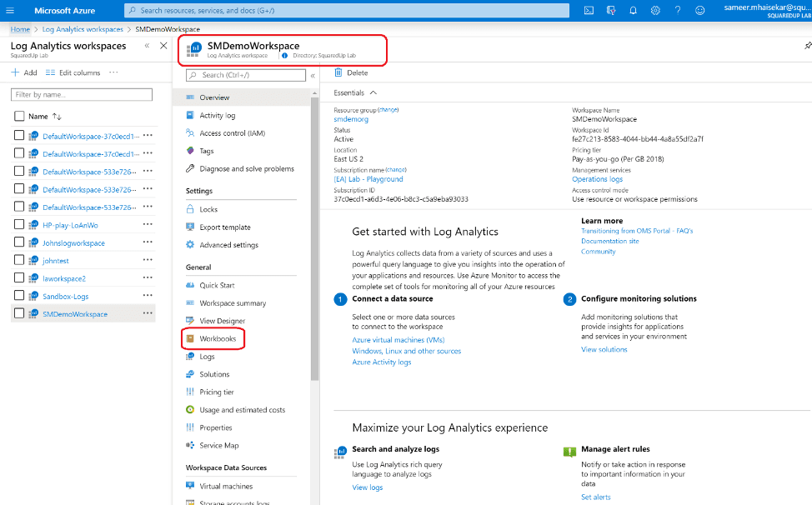Close the Log Analytics workspaces blade
This screenshot has height=505, width=812.
163,46
